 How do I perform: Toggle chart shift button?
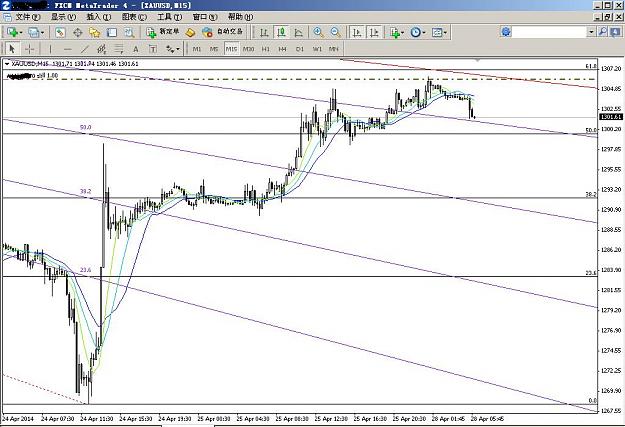[x=374, y=32]
